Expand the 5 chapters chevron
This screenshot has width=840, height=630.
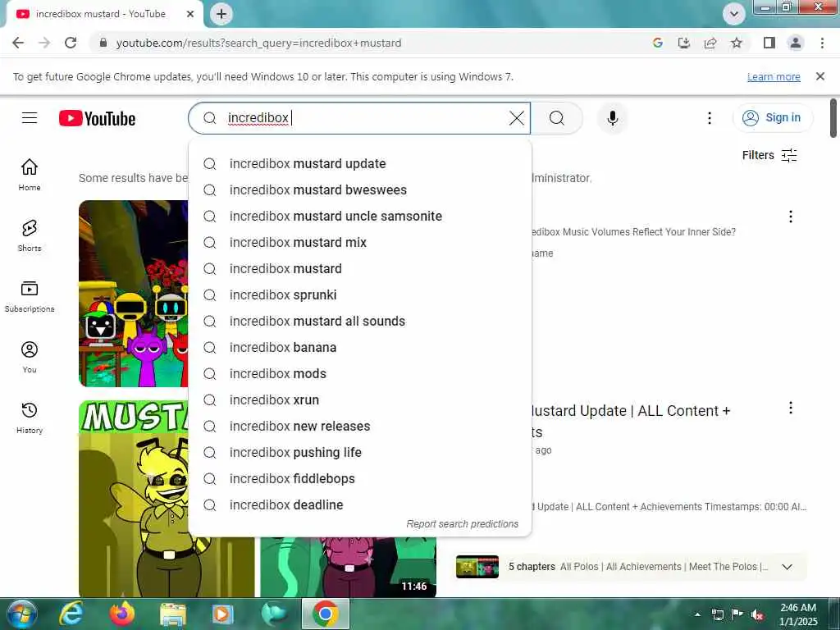coord(787,567)
